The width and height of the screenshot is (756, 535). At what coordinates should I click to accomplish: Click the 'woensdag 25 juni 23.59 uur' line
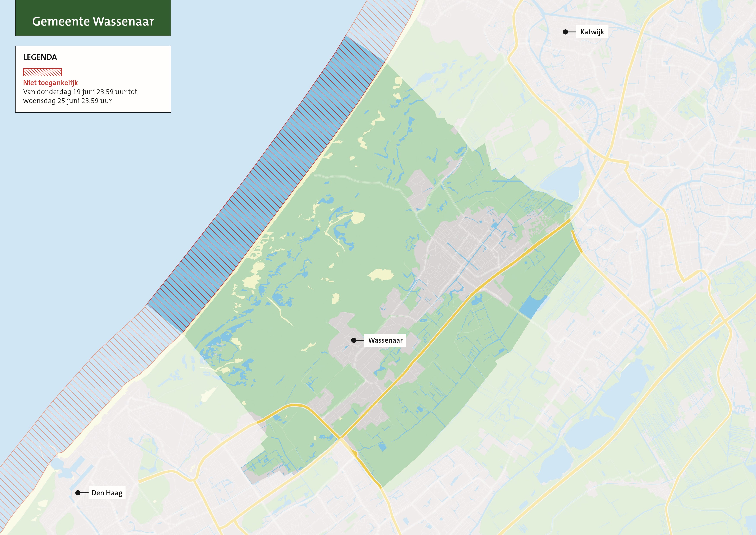click(67, 101)
